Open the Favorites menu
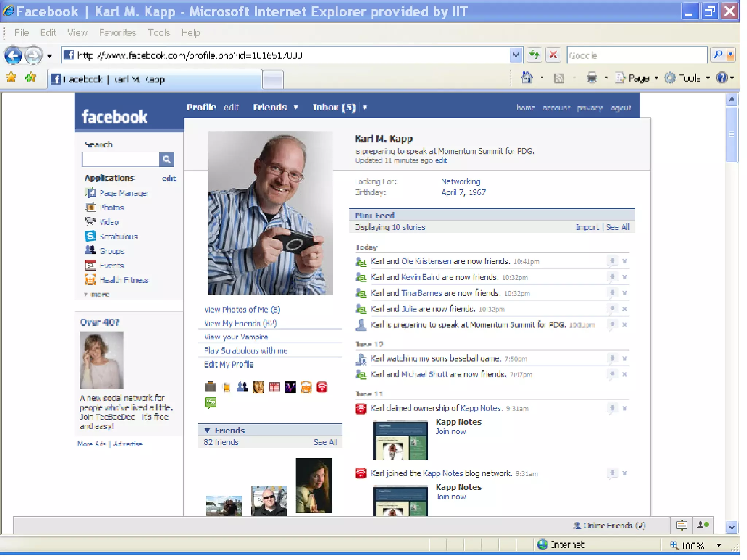Screen dimensions: 747x560 click(x=117, y=32)
